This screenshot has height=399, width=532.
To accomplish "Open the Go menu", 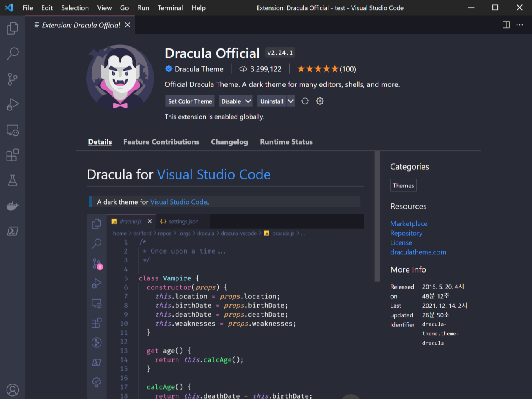I will pos(124,8).
